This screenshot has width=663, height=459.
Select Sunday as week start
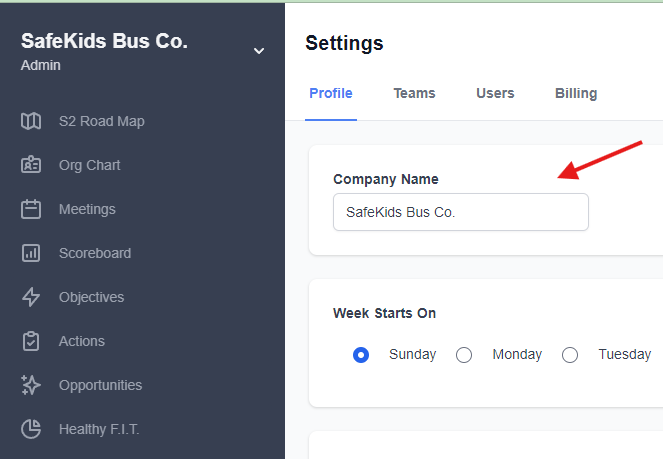[362, 355]
